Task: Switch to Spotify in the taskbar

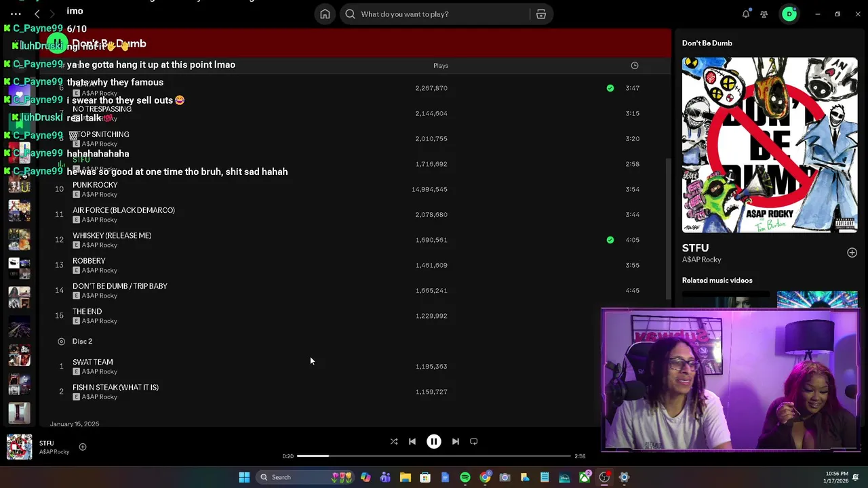Action: pos(465,477)
